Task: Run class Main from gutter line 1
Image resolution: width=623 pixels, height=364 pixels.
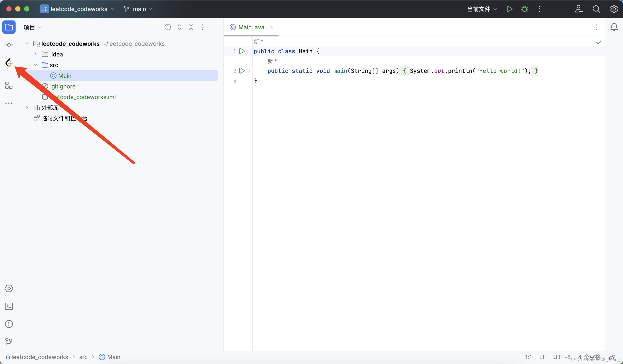Action: 242,51
